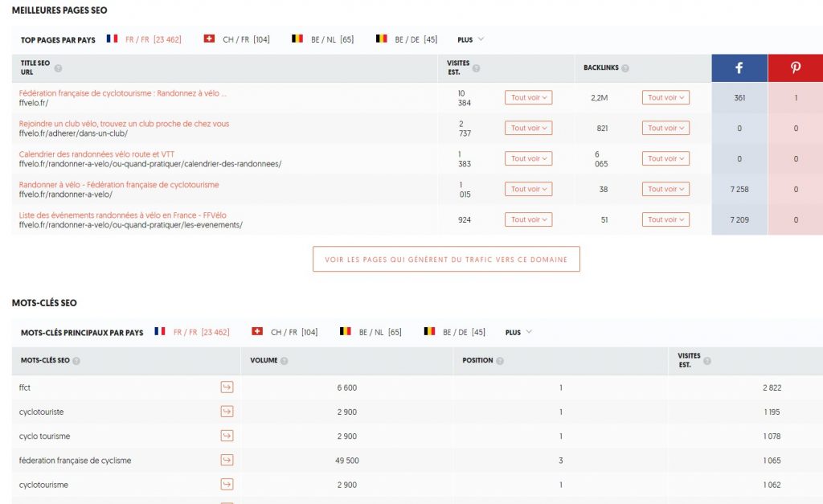Open the help icon beside POSITION
Screen dimensions: 823x504
(x=500, y=361)
